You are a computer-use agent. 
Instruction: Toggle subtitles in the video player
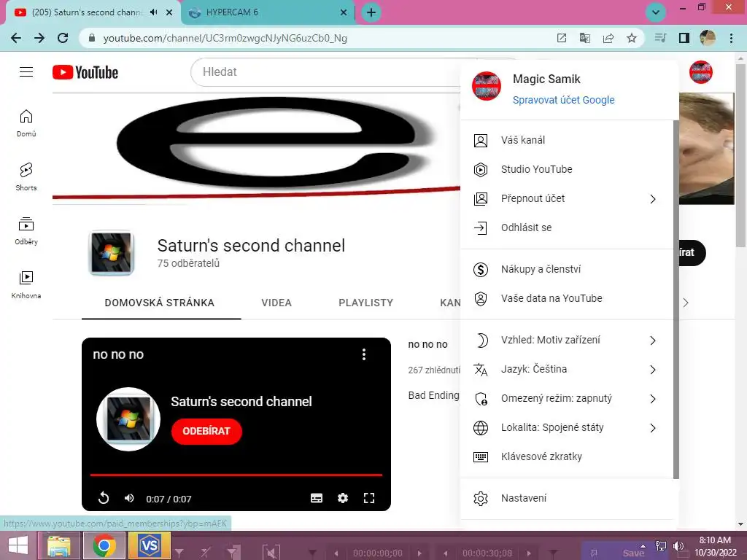click(317, 498)
